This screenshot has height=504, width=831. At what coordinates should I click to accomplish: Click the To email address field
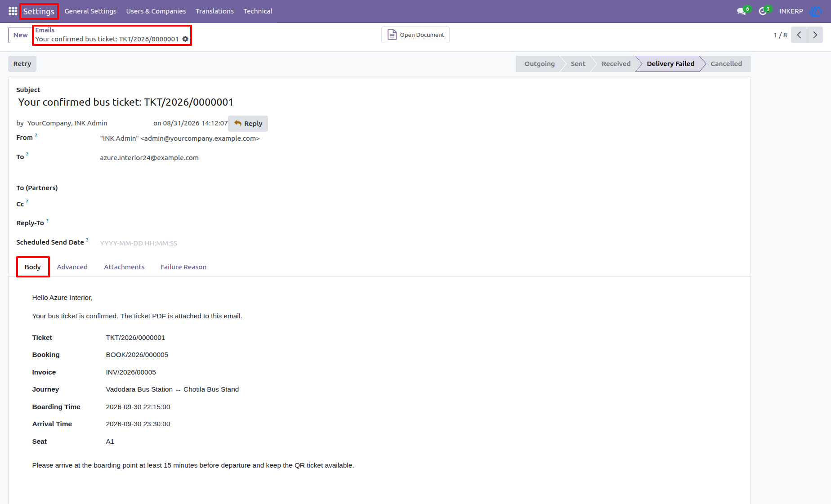pos(149,158)
